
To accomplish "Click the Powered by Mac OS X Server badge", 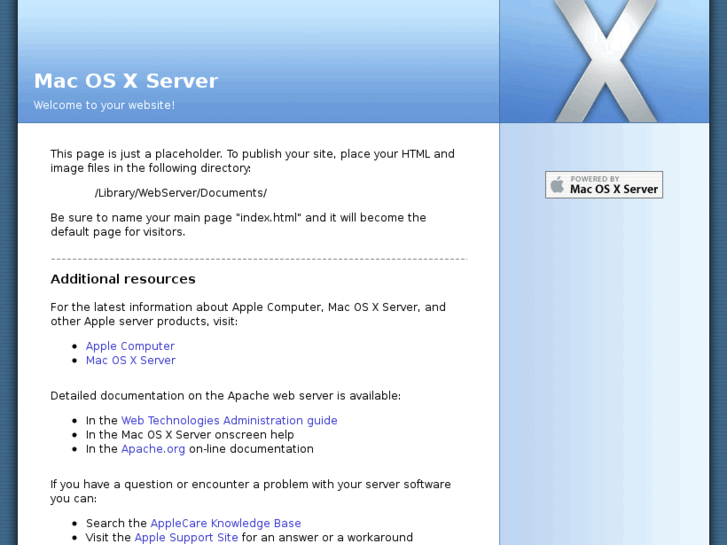I will pos(604,185).
